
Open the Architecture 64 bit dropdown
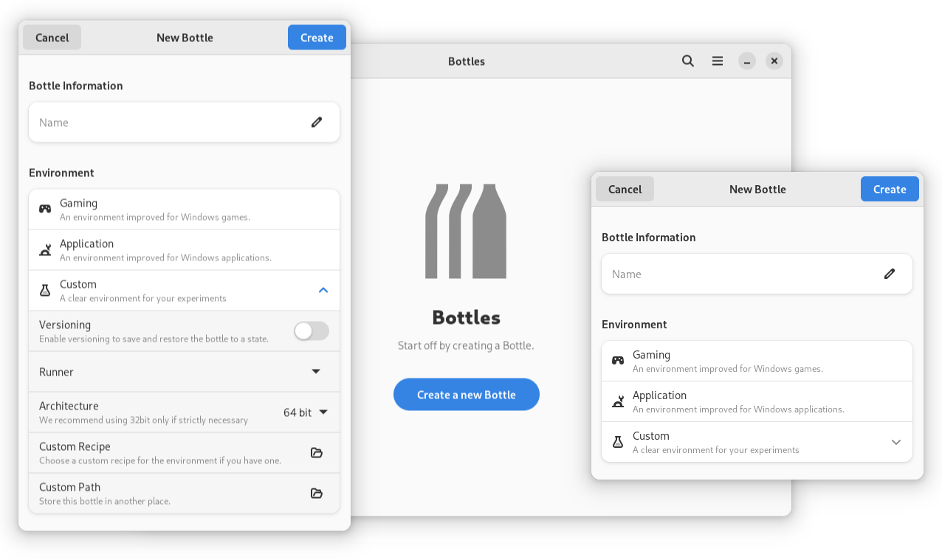click(306, 412)
